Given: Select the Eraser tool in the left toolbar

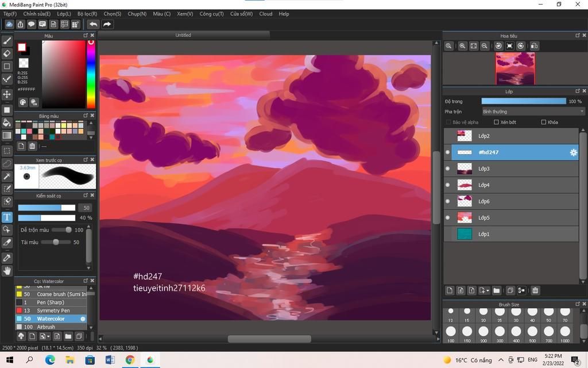Looking at the screenshot, I should coord(7,53).
